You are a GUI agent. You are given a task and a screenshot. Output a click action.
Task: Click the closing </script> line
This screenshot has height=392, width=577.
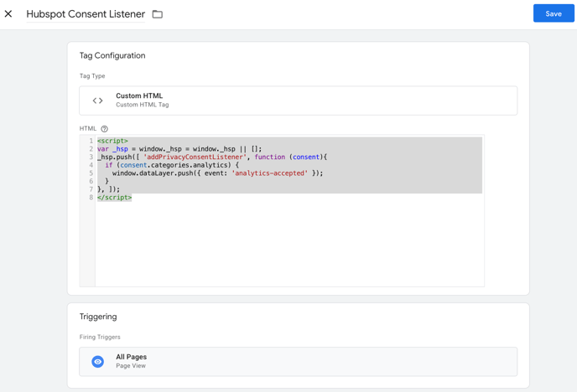114,198
